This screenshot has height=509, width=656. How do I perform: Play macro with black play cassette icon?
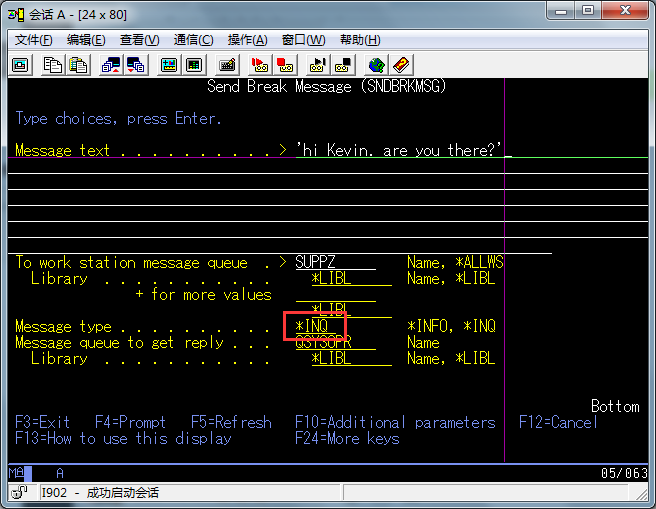[318, 65]
